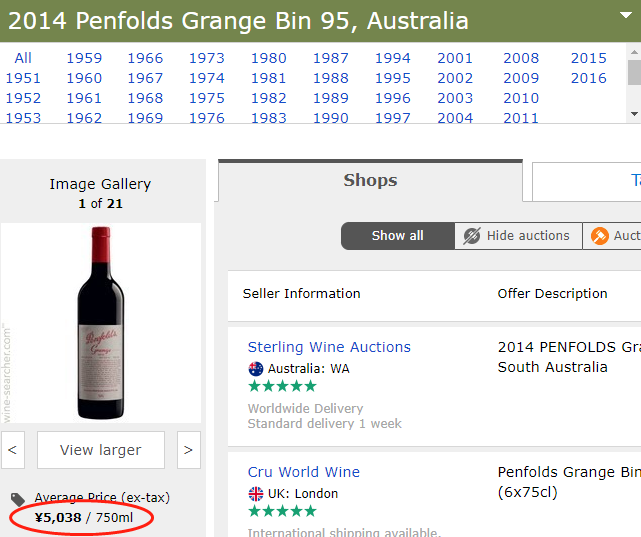Viewport: 641px width, 537px height.
Task: Open vintage year 2016
Action: click(589, 78)
